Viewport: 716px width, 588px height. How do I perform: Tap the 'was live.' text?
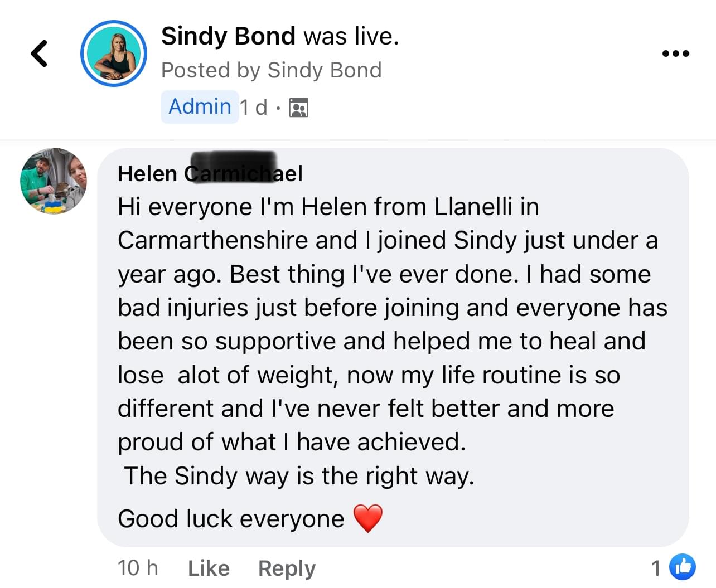[351, 36]
